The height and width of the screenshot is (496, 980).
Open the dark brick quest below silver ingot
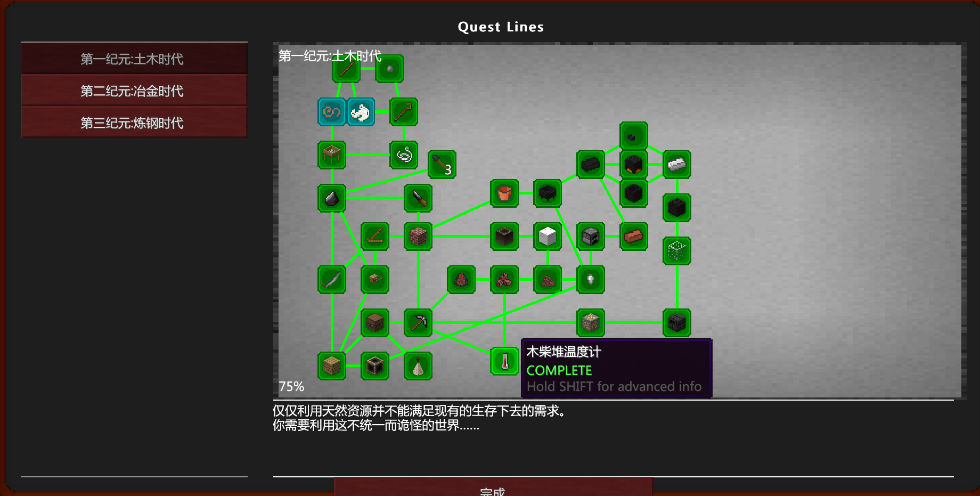point(677,208)
